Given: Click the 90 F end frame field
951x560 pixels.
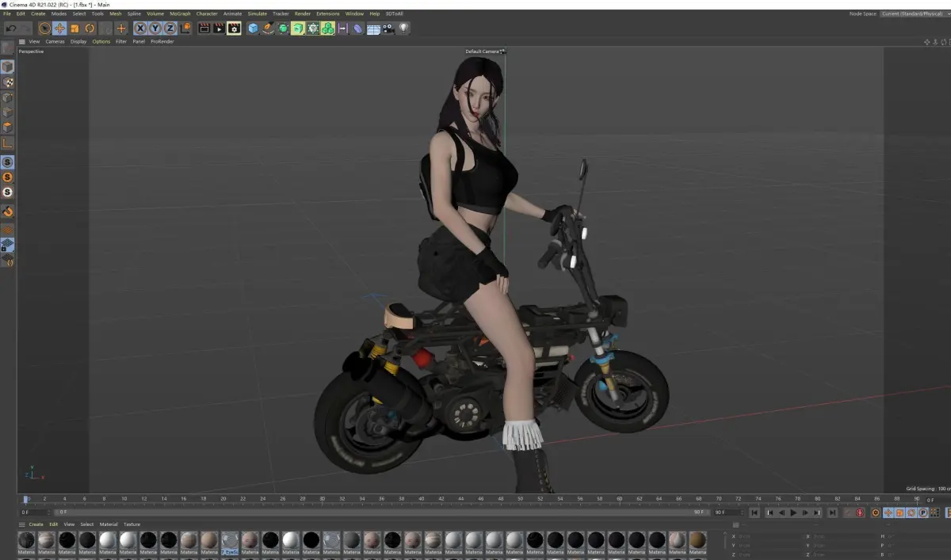Looking at the screenshot, I should 728,512.
